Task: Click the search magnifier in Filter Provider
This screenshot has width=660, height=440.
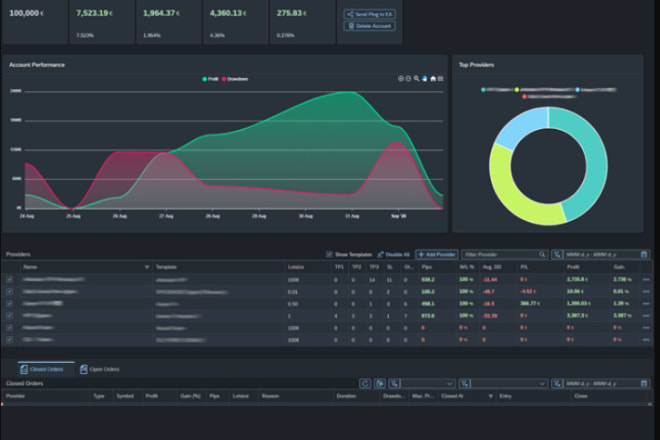Action: [x=542, y=254]
